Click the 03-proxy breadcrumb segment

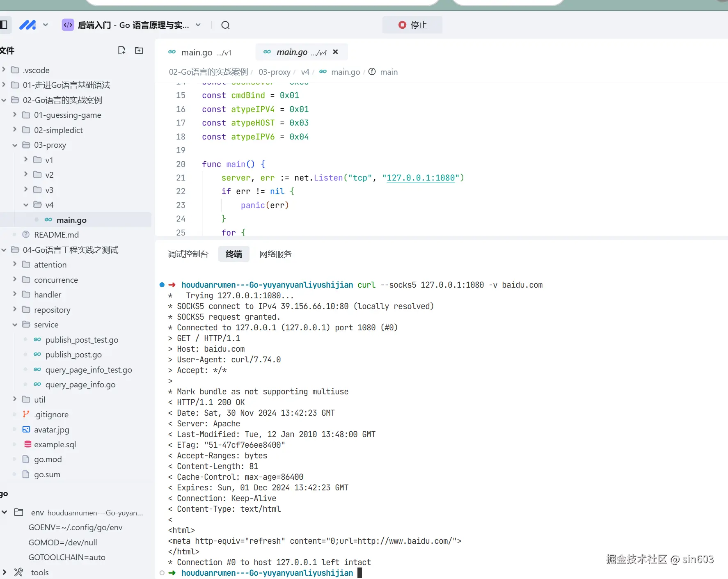tap(275, 72)
